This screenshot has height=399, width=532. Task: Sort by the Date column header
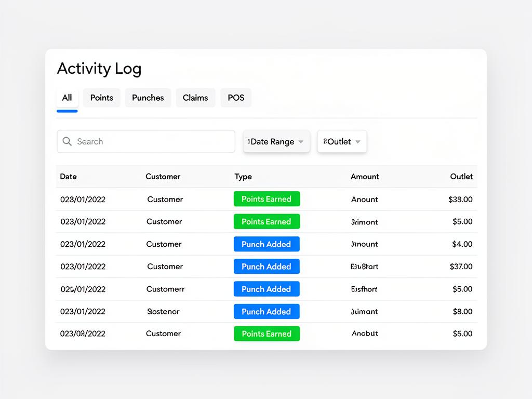click(68, 177)
